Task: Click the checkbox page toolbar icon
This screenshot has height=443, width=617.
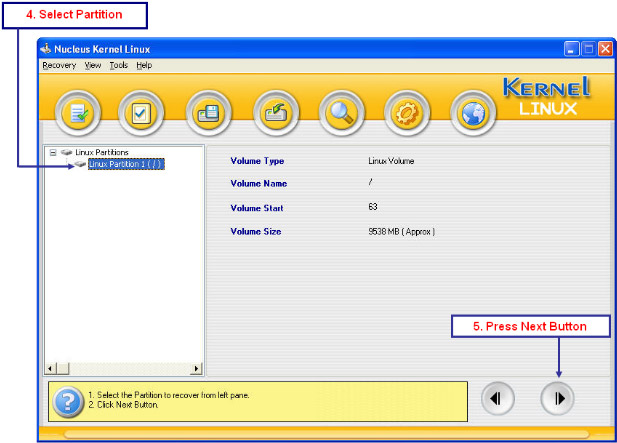Action: click(141, 113)
